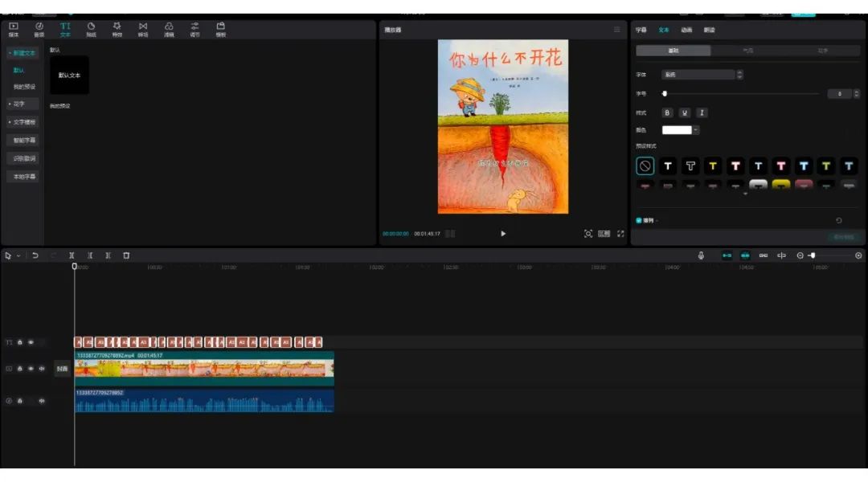This screenshot has height=482, width=868.
Task: Click the save preset button at the panel bottom
Action: point(844,237)
